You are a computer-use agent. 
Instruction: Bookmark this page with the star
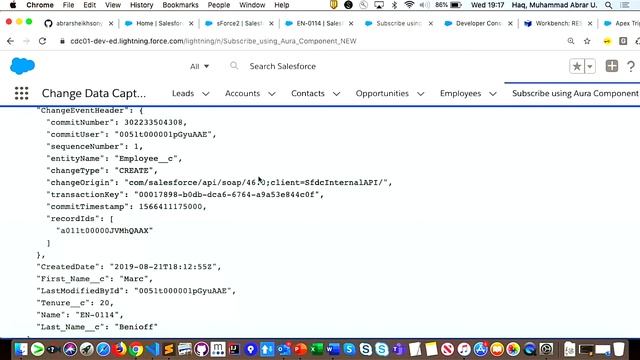(x=587, y=41)
